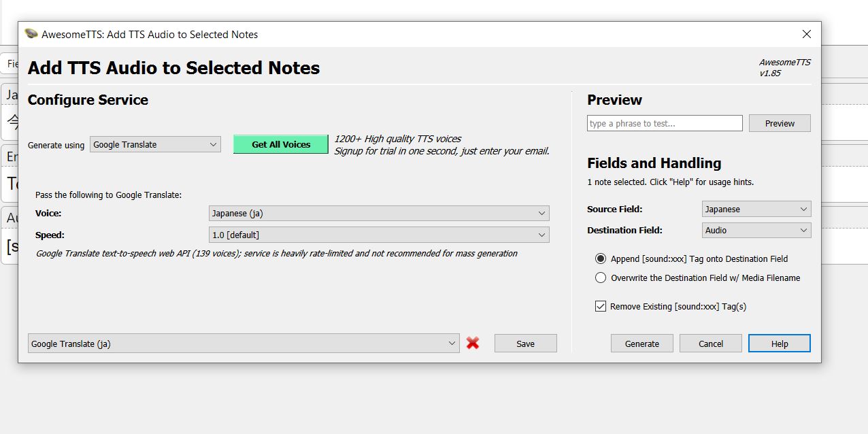Open the Source Field dropdown
Screen dimensions: 868x434
756,209
